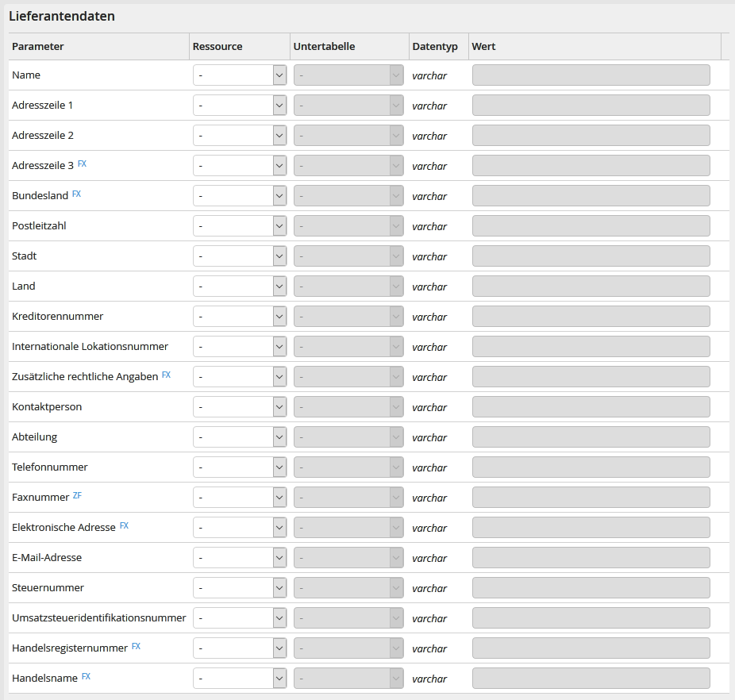
Task: Click the FX badge next to Handelsregisternummer
Action: [136, 647]
